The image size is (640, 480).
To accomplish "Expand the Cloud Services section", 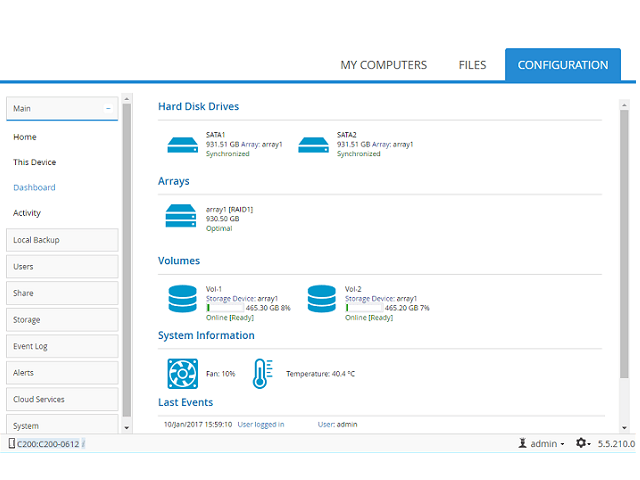I will [62, 399].
